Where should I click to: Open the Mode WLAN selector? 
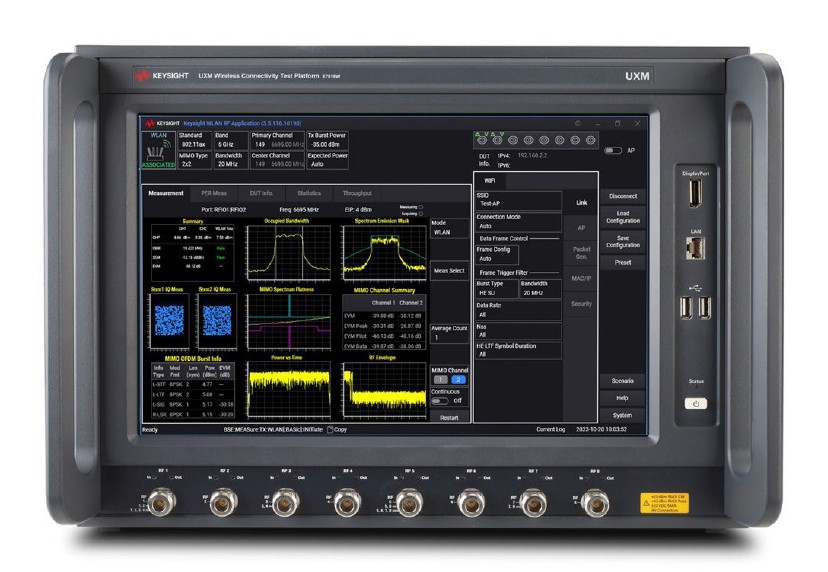click(x=449, y=228)
